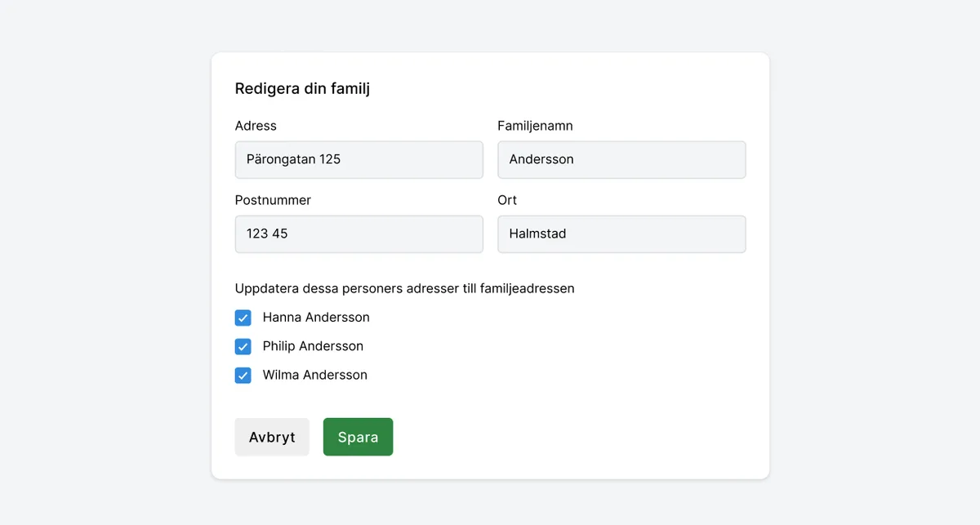The height and width of the screenshot is (525, 980).
Task: Click the name label 'Hanna Andersson'
Action: click(x=316, y=317)
